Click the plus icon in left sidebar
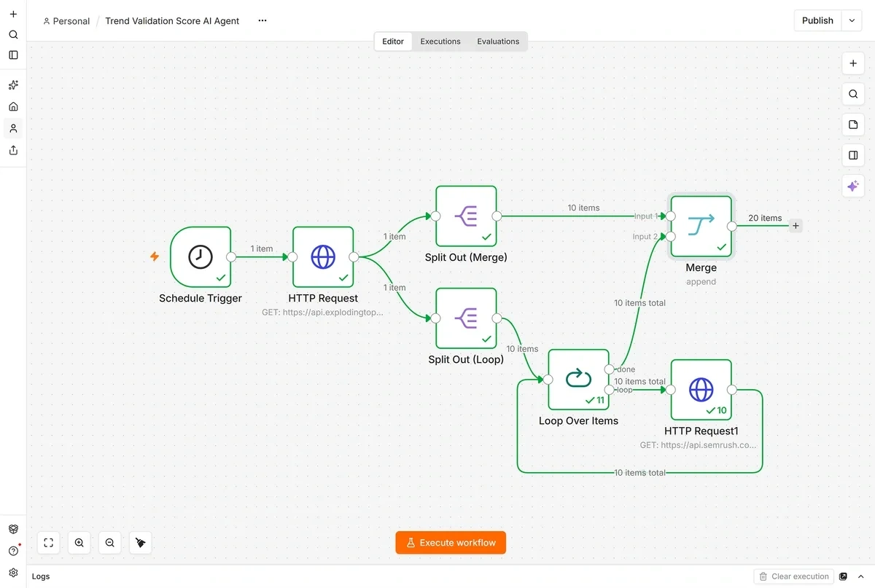875x588 pixels. (x=13, y=14)
